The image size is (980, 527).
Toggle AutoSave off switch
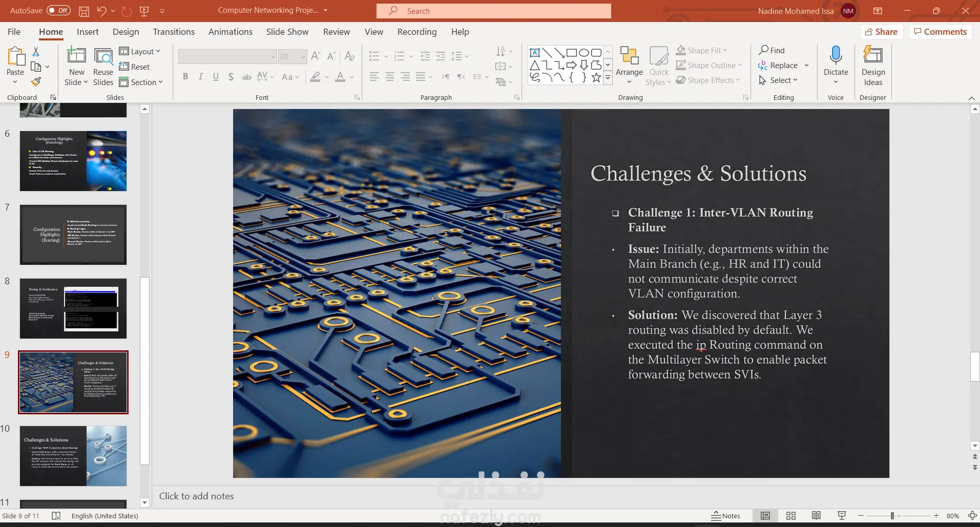[58, 11]
